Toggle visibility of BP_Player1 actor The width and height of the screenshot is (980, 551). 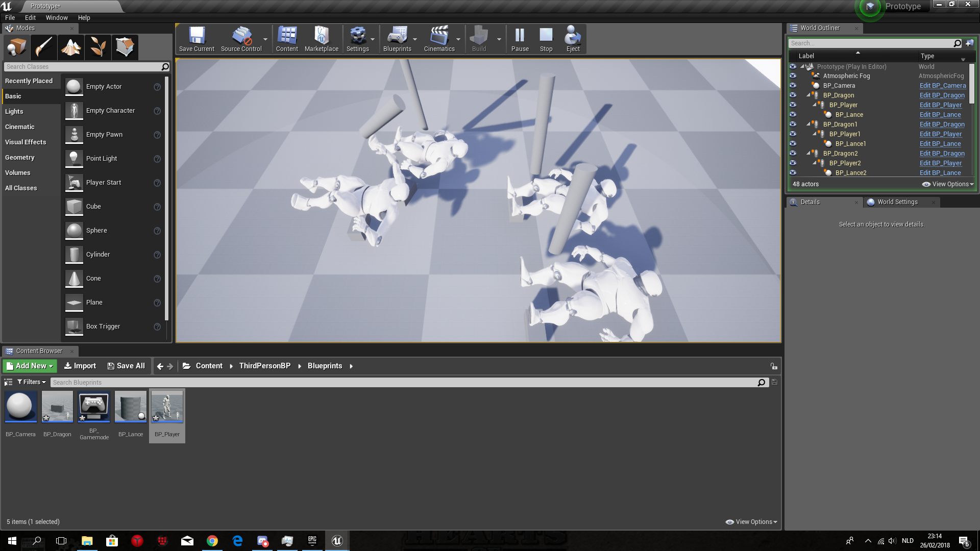click(x=793, y=134)
